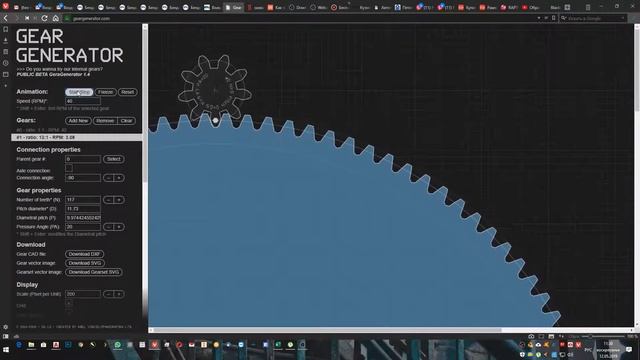Click Select next to Parent gear
Viewport: 640px width, 360px height.
[113, 159]
